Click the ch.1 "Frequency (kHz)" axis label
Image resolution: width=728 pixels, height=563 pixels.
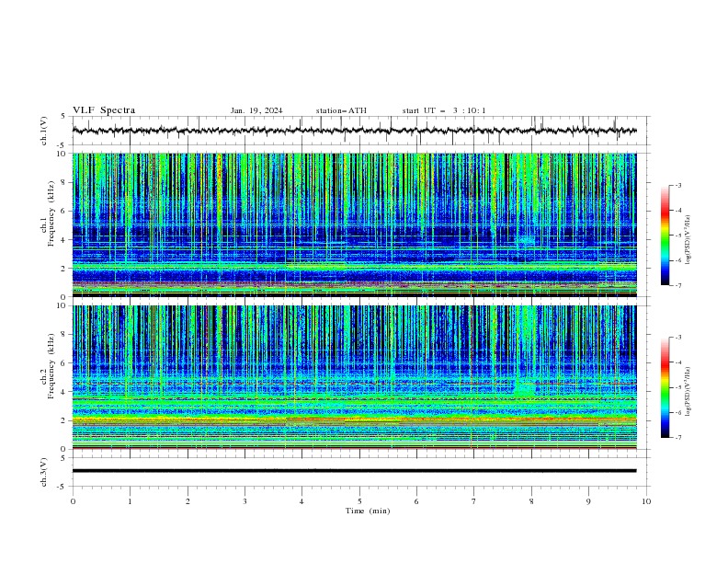tap(51, 214)
